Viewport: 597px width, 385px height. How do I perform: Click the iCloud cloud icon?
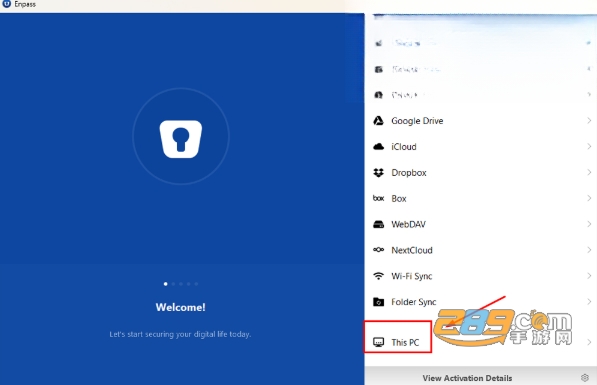click(378, 147)
